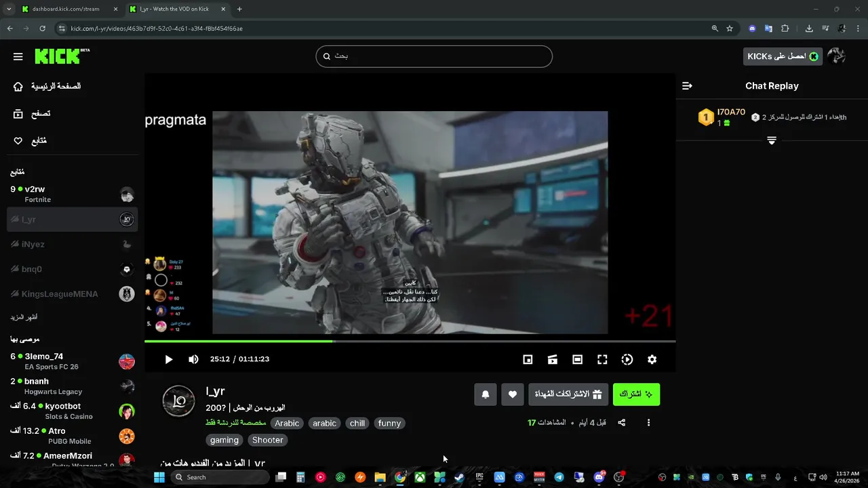Open iNyez channel from sidebar

[72, 244]
